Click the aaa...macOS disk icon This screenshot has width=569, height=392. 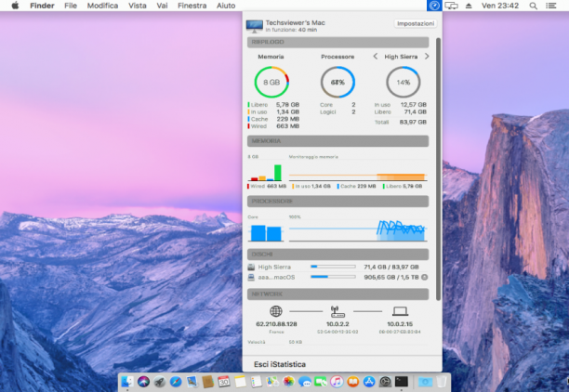(251, 277)
